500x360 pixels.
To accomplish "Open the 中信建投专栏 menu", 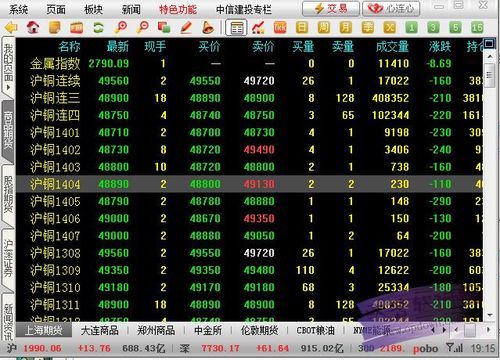I will (244, 9).
